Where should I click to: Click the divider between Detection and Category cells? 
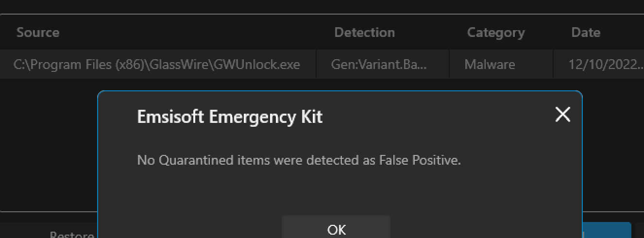(x=449, y=64)
